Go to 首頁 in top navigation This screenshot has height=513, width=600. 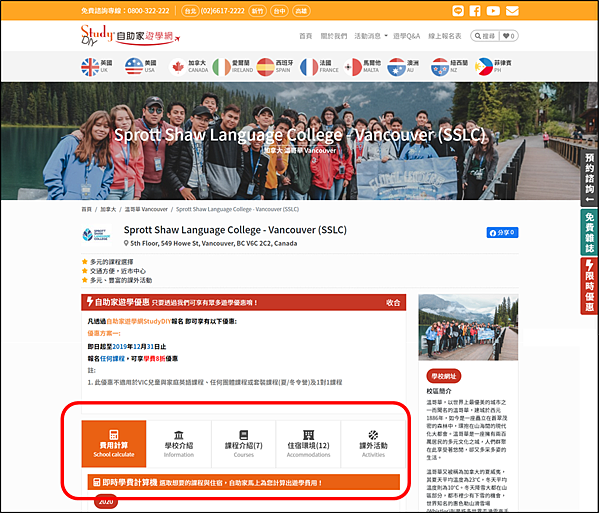(305, 36)
